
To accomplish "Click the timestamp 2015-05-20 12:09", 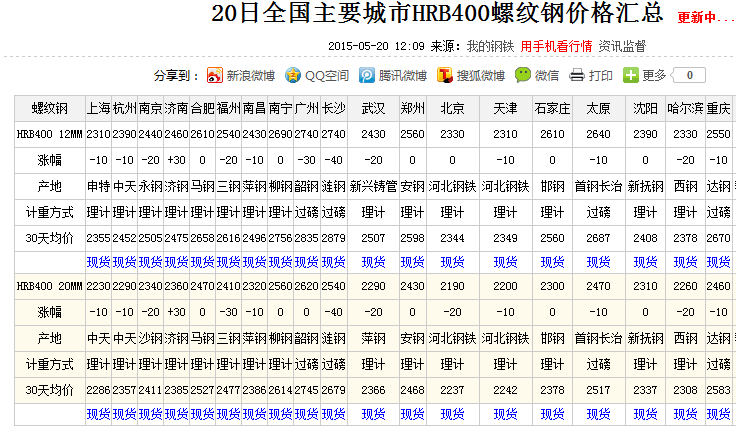I will point(376,46).
